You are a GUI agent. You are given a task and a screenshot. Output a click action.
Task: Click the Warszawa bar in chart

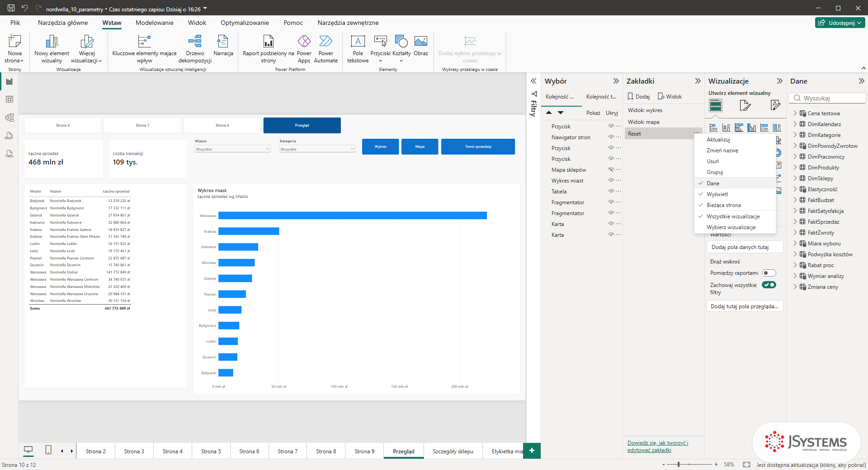[353, 216]
